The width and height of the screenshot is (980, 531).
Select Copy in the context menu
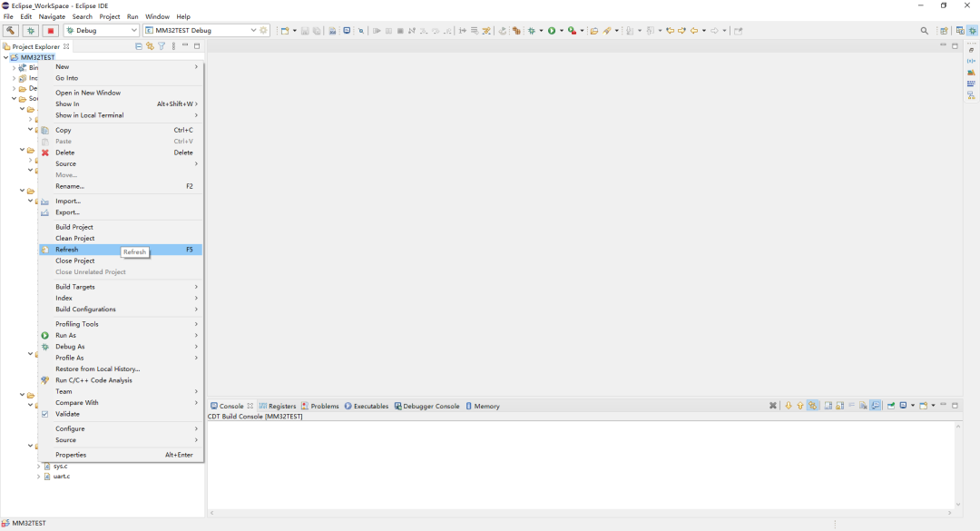122,130
